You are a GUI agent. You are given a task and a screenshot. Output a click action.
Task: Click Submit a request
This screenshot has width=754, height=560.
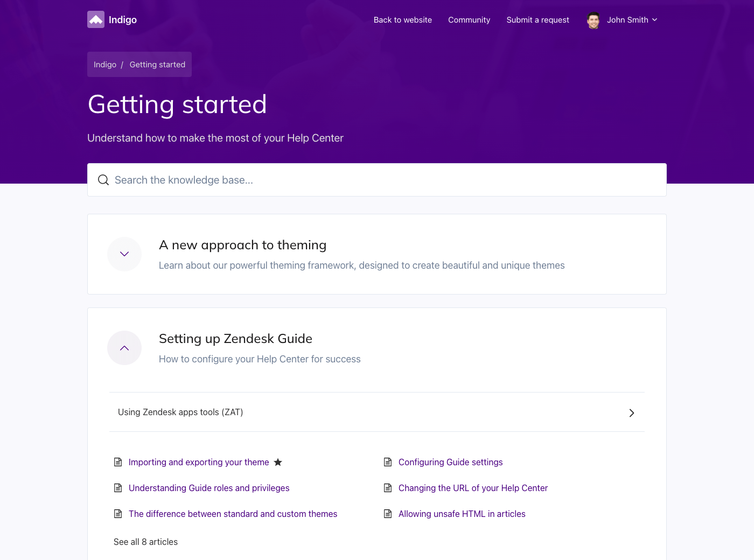537,20
